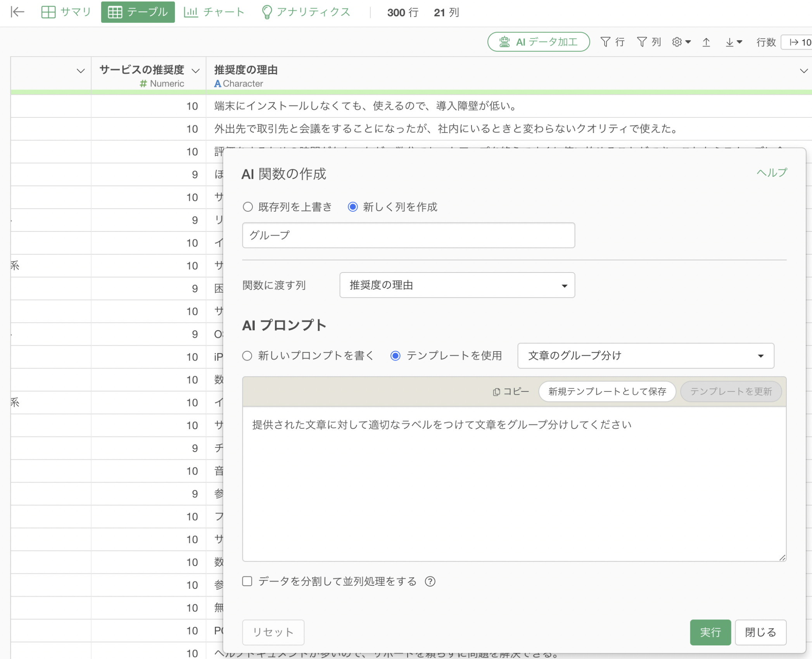Click the parallel processing help question icon
812x659 pixels.
pyautogui.click(x=430, y=581)
